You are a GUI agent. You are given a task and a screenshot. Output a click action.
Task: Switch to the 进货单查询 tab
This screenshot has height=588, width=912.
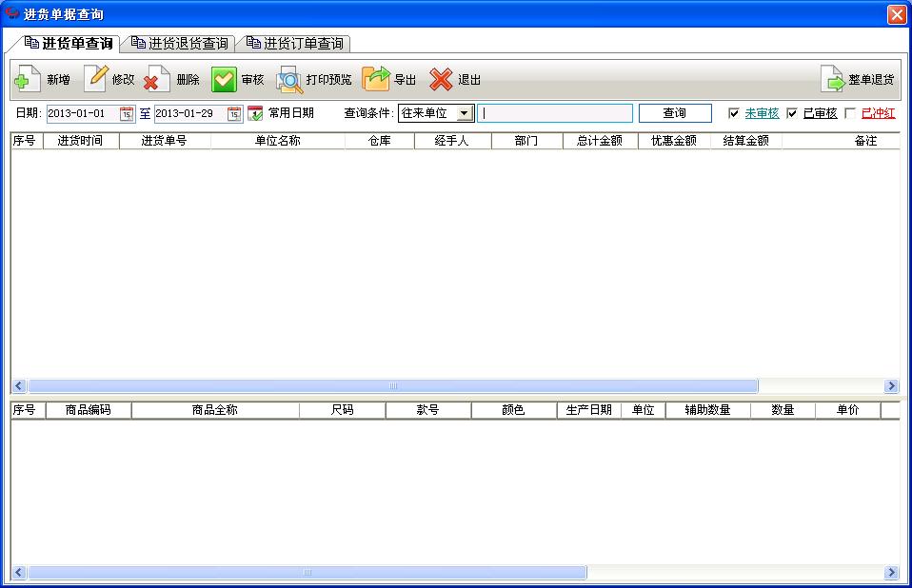[69, 44]
